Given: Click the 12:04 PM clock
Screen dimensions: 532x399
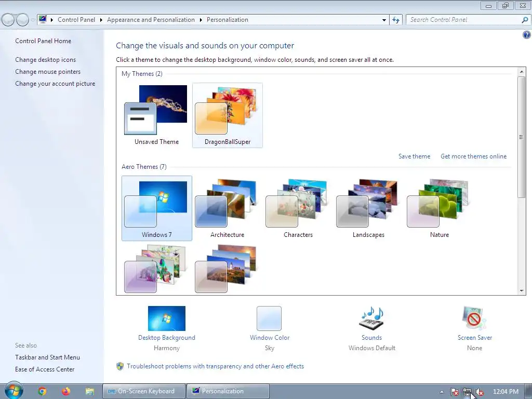Looking at the screenshot, I should (x=506, y=392).
